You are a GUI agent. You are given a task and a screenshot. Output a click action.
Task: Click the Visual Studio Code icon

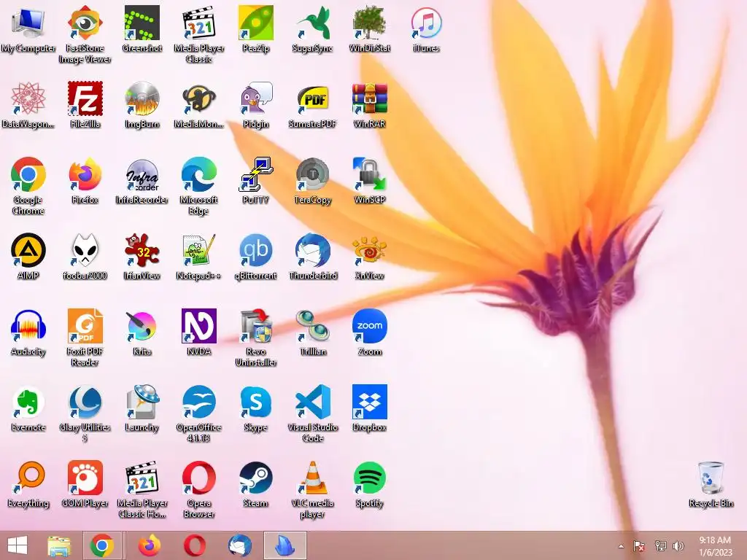pos(312,402)
